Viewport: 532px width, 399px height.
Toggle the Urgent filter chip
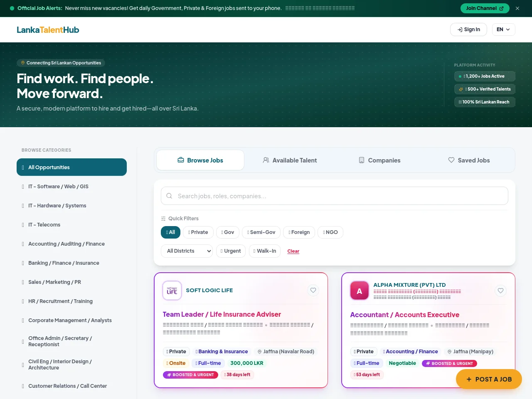tap(231, 251)
